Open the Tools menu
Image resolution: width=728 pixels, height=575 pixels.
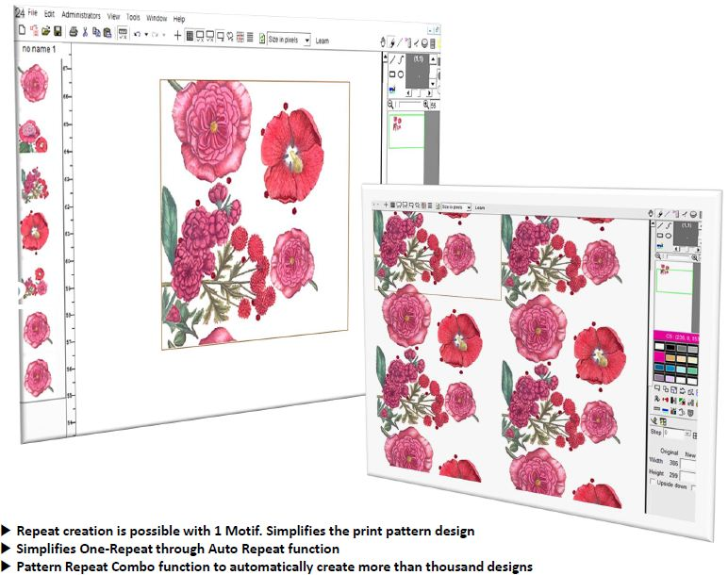click(x=133, y=17)
